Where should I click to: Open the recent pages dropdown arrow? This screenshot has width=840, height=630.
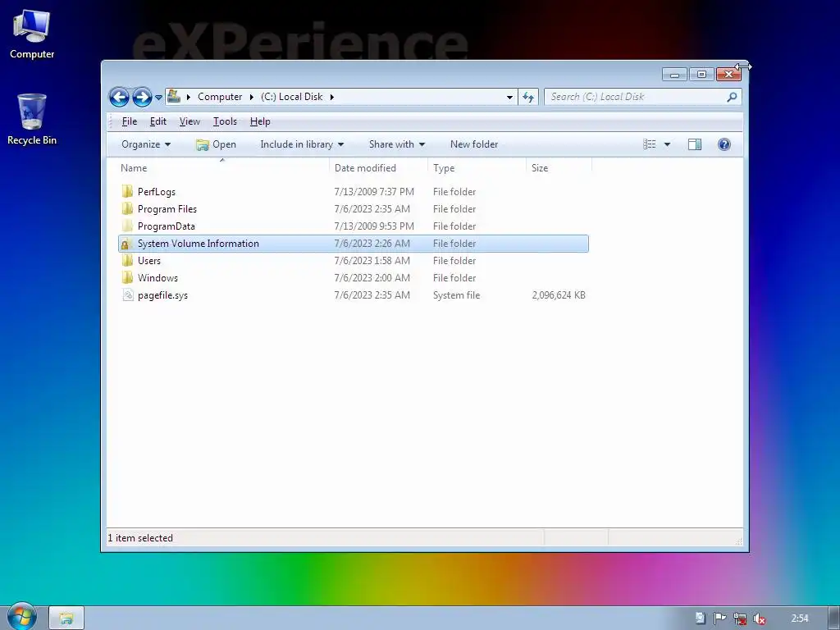tap(158, 98)
